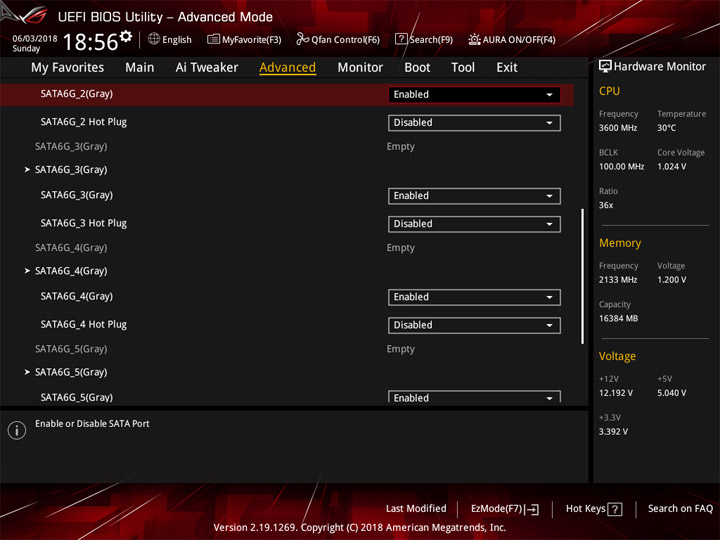Click the Hot Keys question mark icon
Screen dimensions: 720x540
[614, 509]
